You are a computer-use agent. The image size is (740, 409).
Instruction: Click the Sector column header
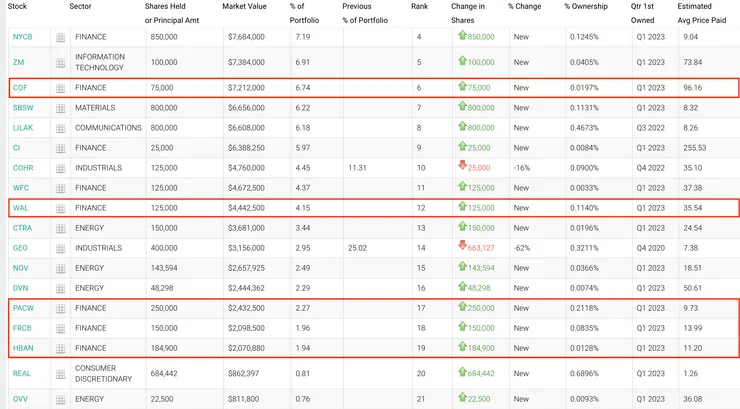[x=81, y=6]
